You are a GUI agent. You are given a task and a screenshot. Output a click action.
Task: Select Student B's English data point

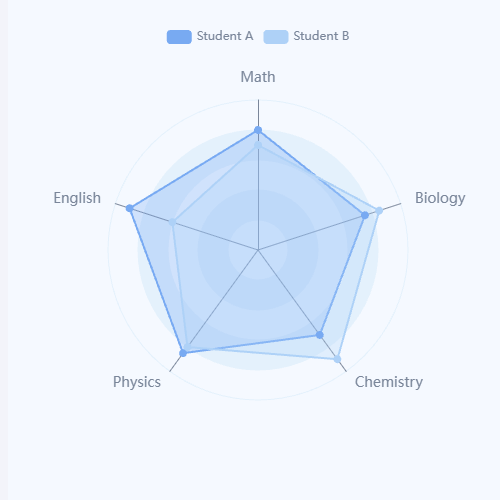(x=172, y=222)
